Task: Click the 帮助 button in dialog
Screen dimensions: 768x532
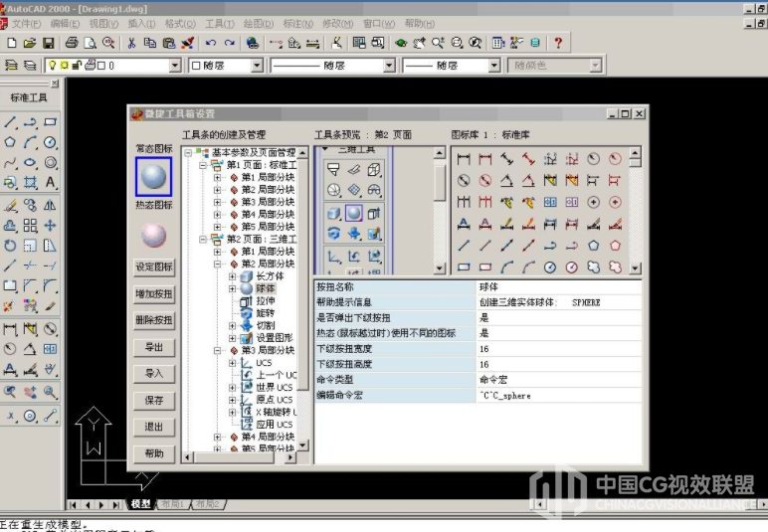Action: tap(154, 453)
